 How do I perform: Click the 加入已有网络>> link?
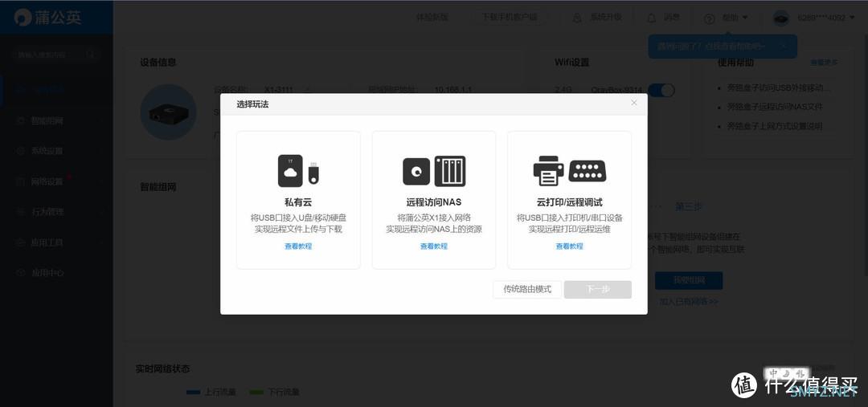(x=689, y=302)
